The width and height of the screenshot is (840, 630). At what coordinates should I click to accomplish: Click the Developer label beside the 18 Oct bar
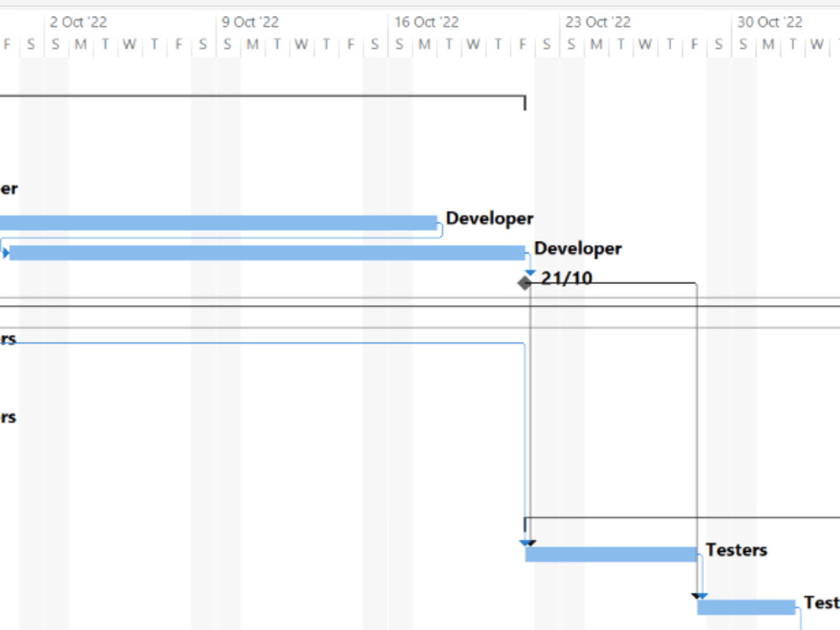click(x=490, y=218)
